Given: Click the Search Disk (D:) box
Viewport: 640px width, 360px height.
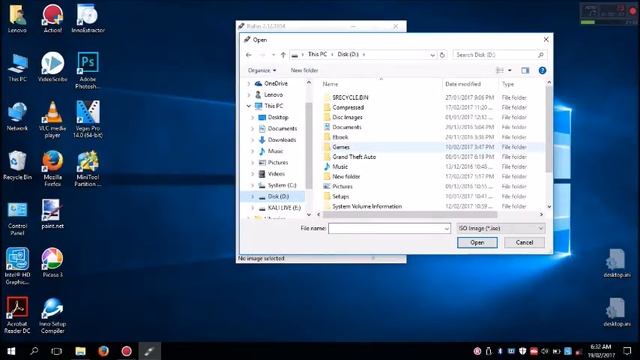Looking at the screenshot, I should (500, 55).
